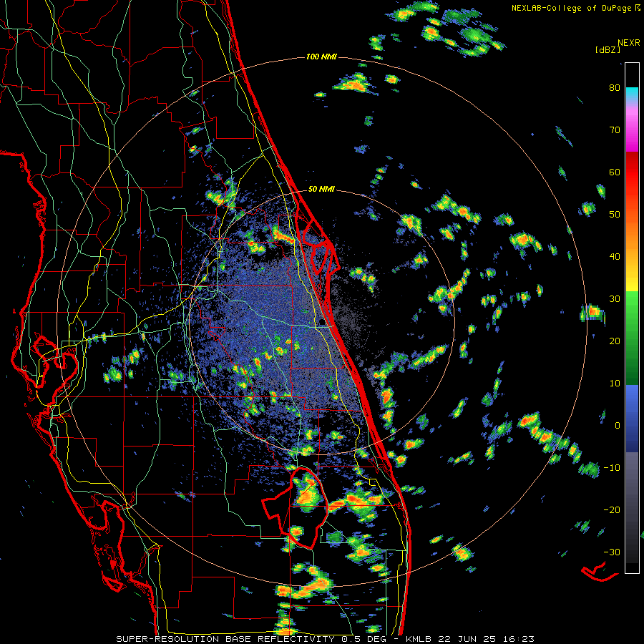644x644 pixels.
Task: Click the -20 value on the dBZ scale
Action: tap(612, 510)
